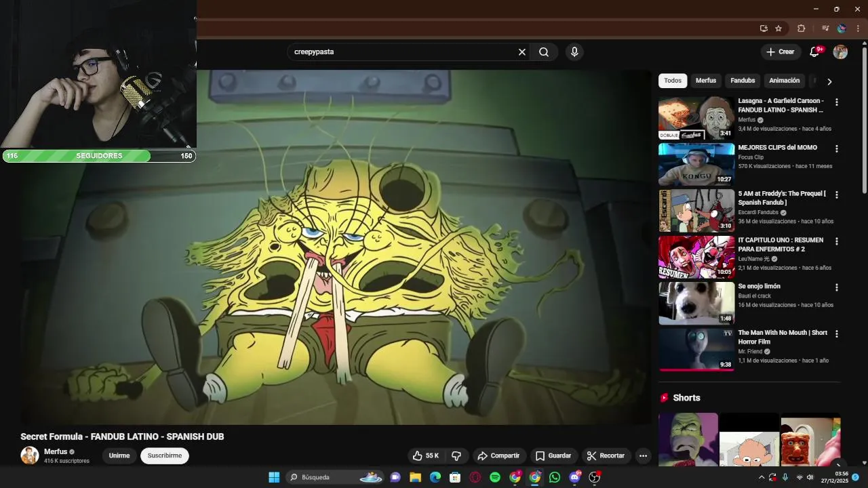
Task: Open Lasagna Garfield Cartoon thumbnail
Action: [696, 118]
